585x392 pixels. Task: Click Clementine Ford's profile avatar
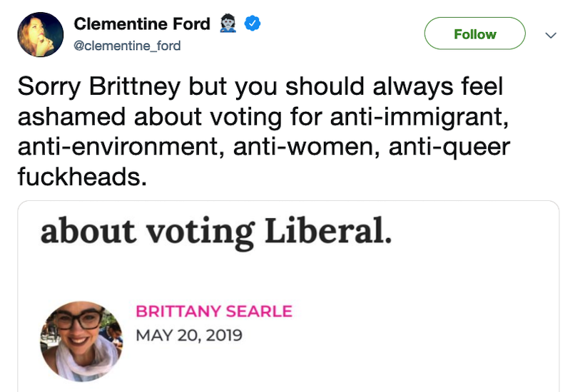tap(41, 35)
